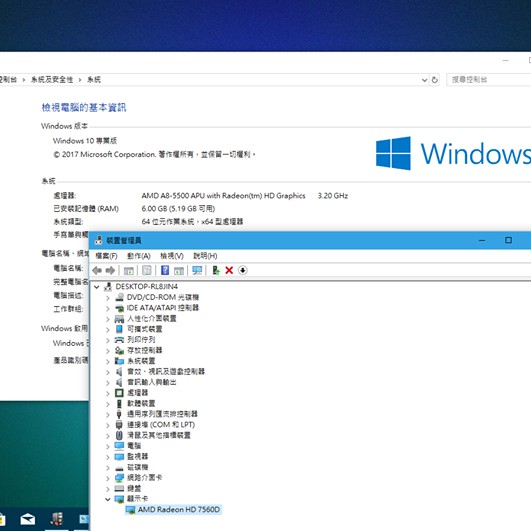Scan for hardware changes via monitor icon
The height and width of the screenshot is (531, 531).
coord(197,270)
